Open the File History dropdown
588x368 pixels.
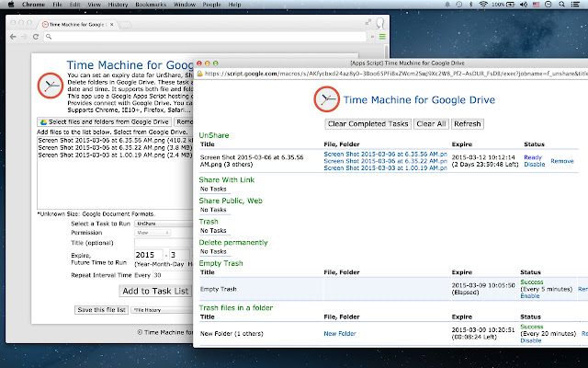(162, 310)
